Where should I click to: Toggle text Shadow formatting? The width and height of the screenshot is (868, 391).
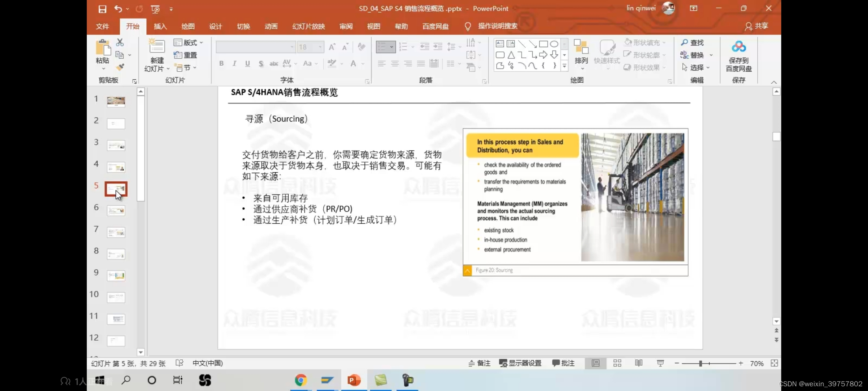(261, 64)
